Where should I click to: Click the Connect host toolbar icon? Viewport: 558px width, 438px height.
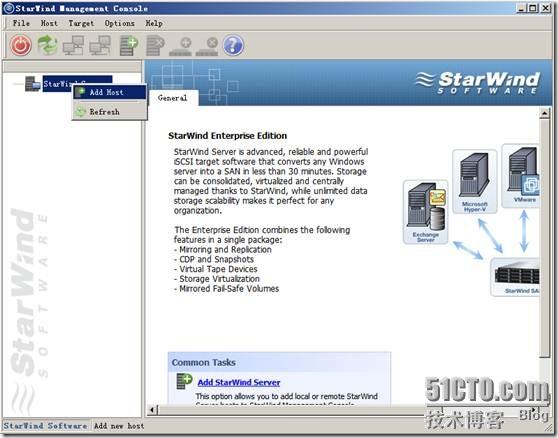click(x=74, y=45)
